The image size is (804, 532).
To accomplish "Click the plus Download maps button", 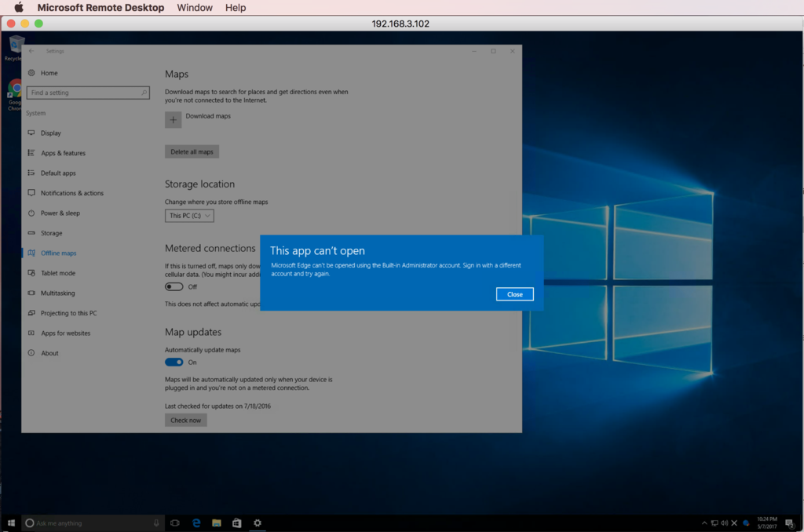I will (174, 119).
